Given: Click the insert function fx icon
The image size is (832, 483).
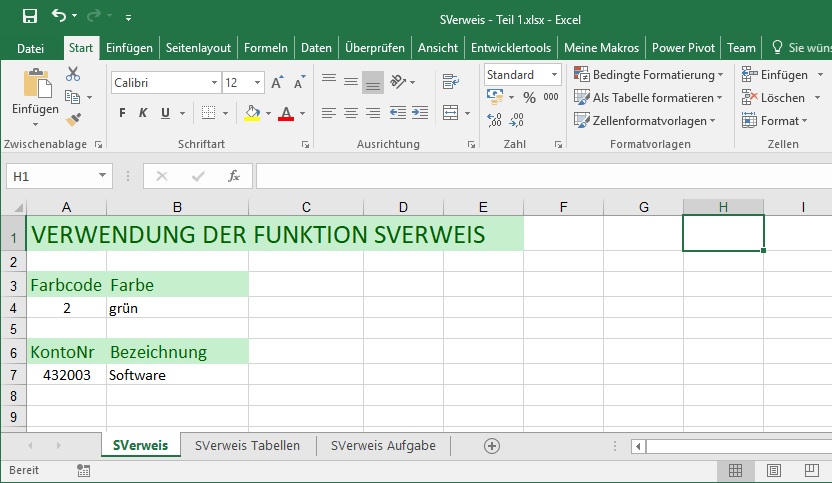Looking at the screenshot, I should point(234,176).
